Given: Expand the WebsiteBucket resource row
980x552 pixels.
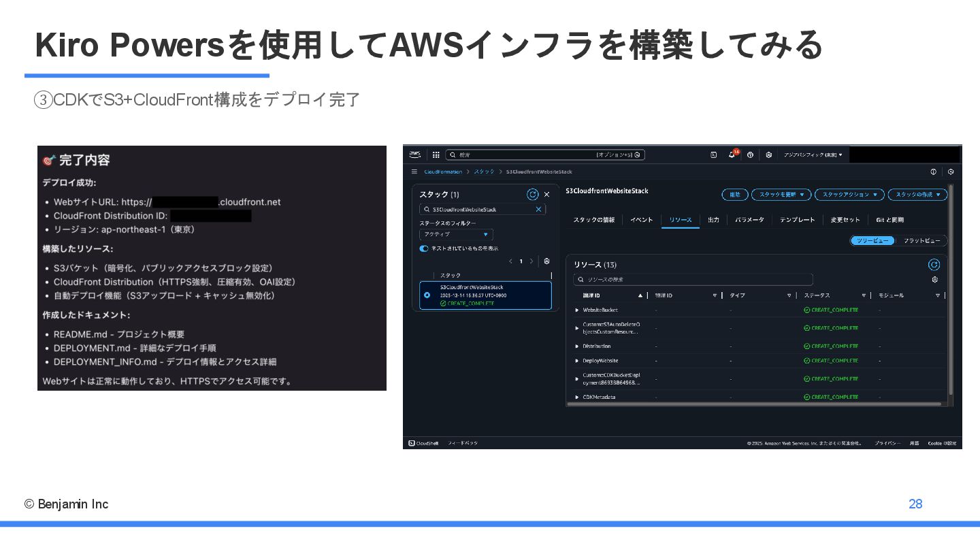Looking at the screenshot, I should click(x=577, y=310).
